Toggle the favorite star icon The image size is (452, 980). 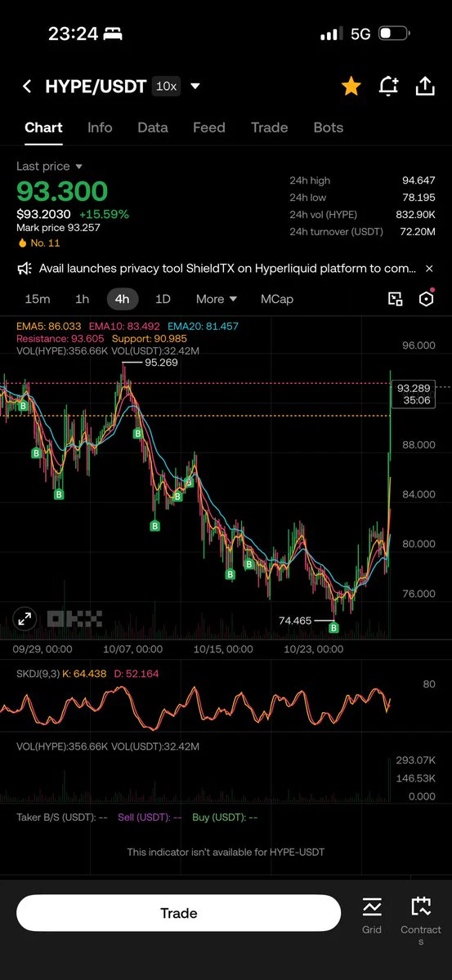(351, 86)
